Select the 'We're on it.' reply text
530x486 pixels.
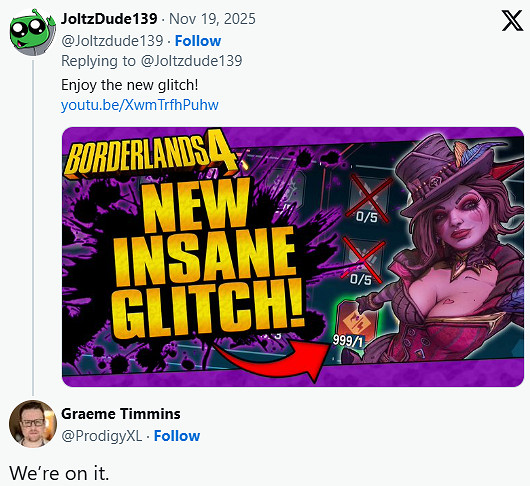pos(59,473)
